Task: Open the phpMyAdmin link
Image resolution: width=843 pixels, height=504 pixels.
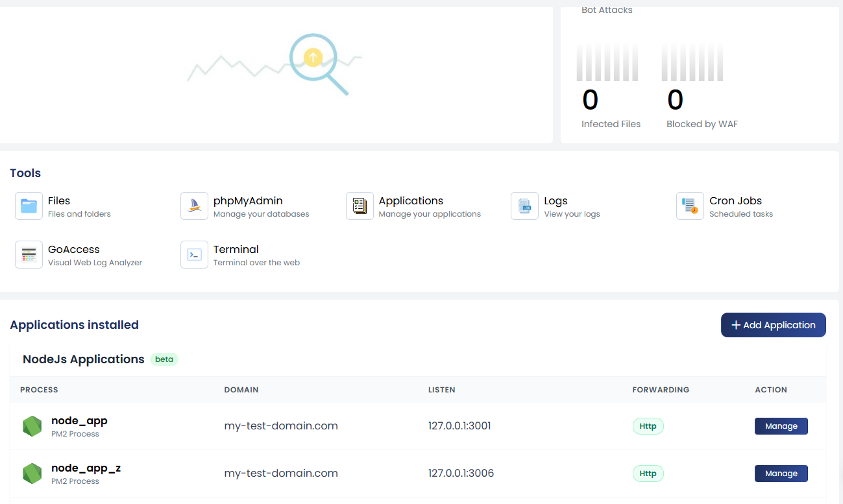Action: pyautogui.click(x=248, y=201)
